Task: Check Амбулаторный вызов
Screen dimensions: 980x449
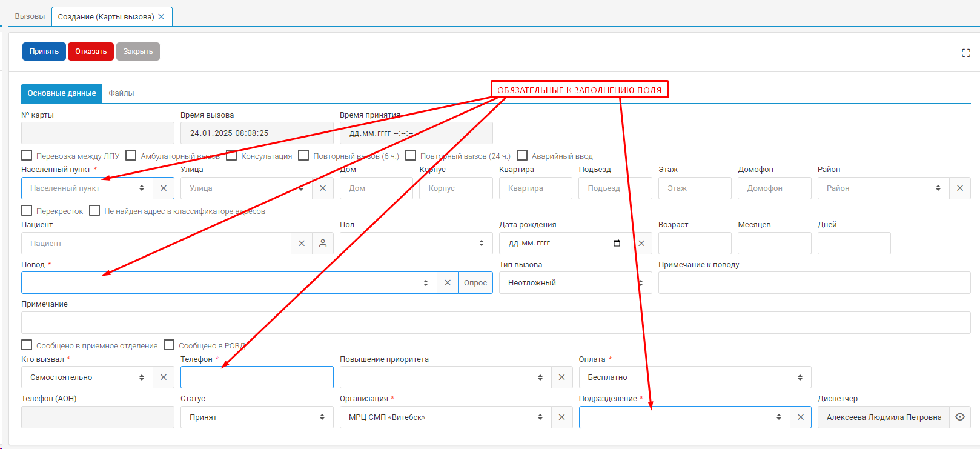Action: 131,156
